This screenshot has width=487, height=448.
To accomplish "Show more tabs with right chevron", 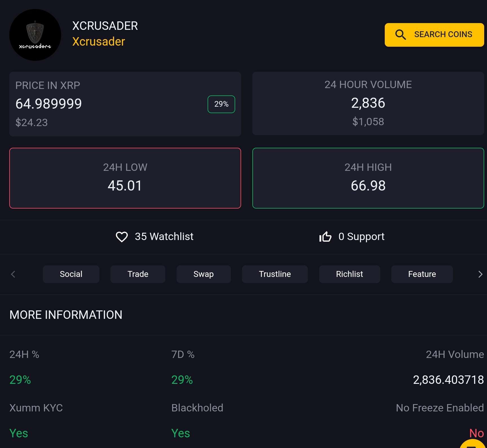I will 480,274.
